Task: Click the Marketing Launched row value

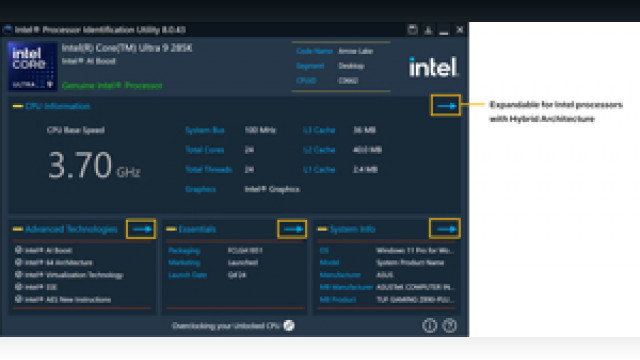Action: [243, 262]
